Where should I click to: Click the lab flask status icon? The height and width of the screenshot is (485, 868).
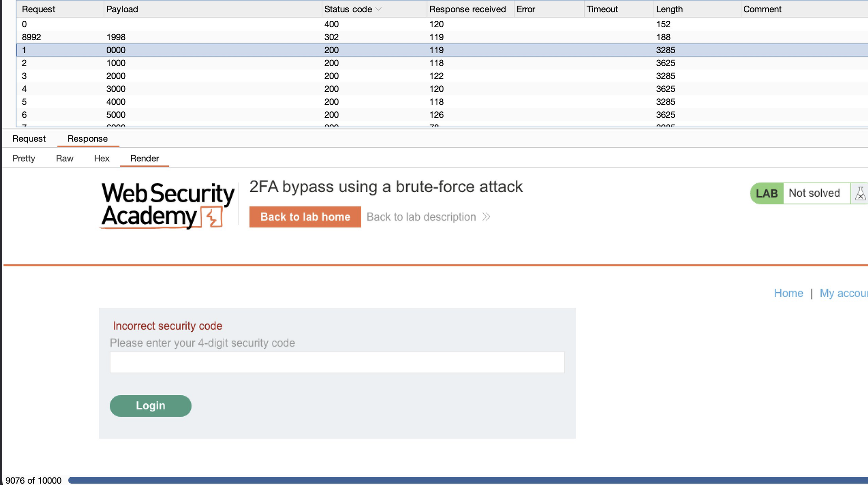[x=860, y=194]
